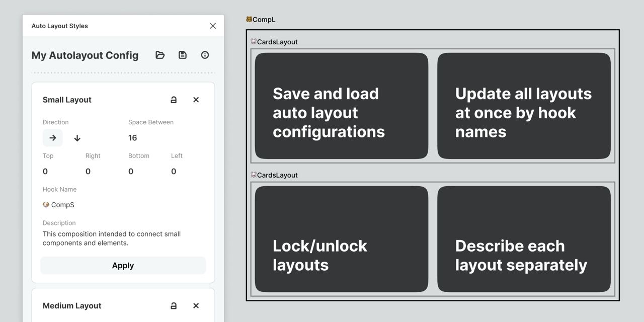
Task: Edit the Left padding value
Action: tap(174, 172)
